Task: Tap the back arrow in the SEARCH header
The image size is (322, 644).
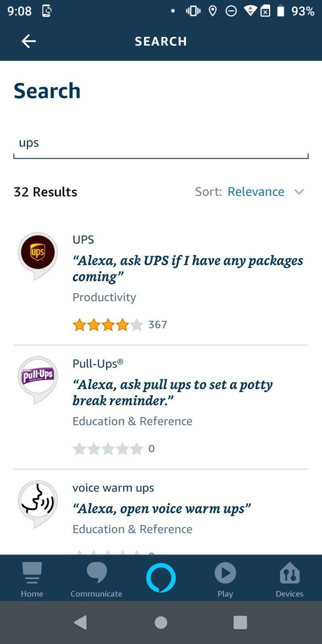Action: coord(29,41)
